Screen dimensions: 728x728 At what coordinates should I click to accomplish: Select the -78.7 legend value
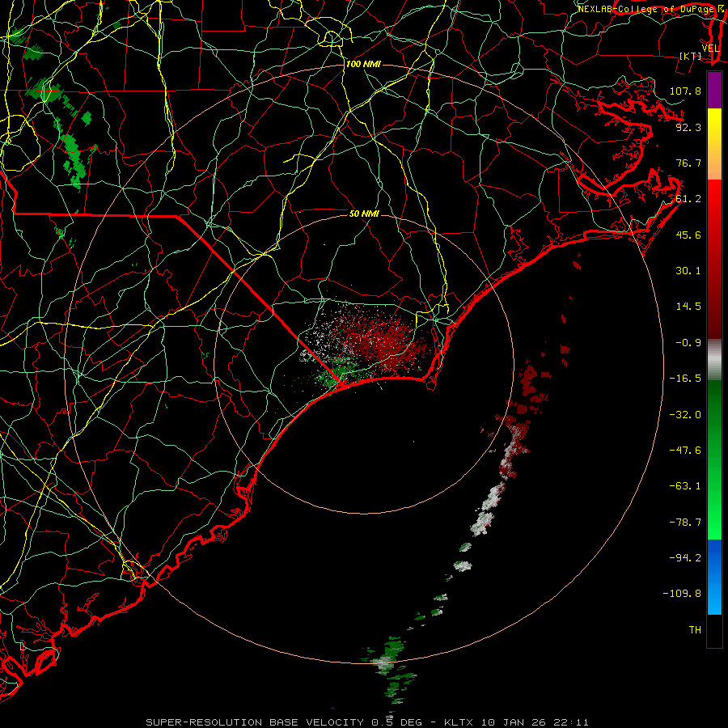pos(685,523)
